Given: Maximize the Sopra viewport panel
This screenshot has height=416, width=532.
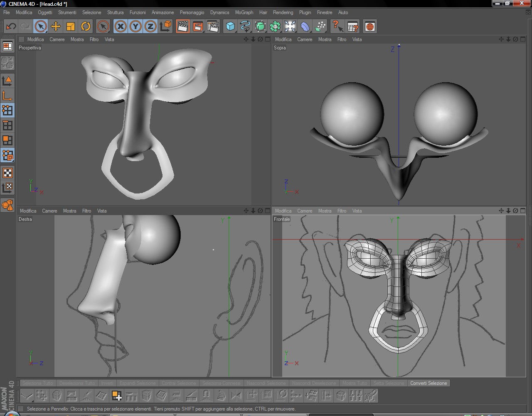Looking at the screenshot, I should [523, 39].
